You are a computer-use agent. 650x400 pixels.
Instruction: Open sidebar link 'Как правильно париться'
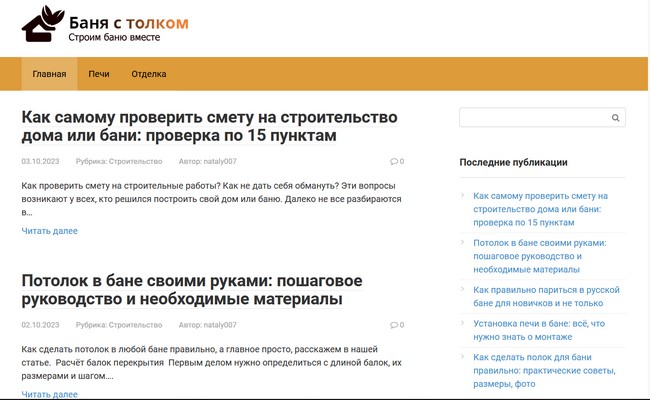[546, 296]
